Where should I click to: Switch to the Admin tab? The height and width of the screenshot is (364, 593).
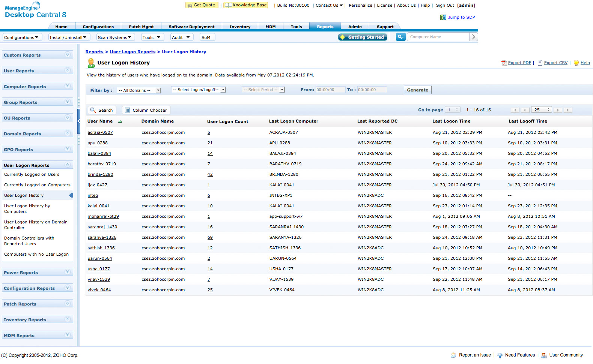[x=355, y=27]
